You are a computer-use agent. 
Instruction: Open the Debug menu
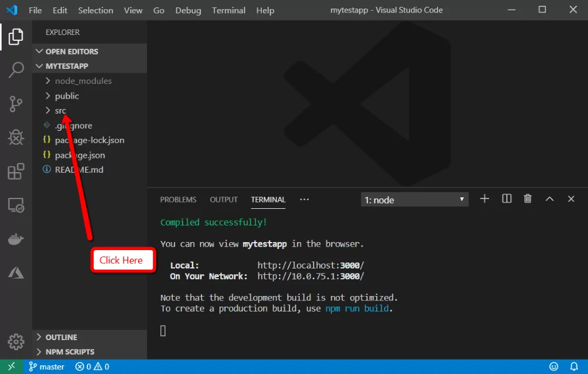click(x=188, y=10)
